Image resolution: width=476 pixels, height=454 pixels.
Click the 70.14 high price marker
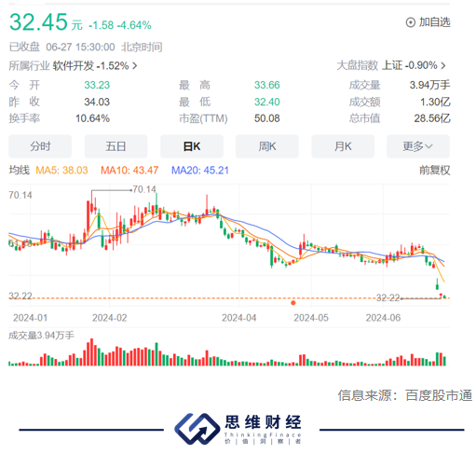coord(144,189)
